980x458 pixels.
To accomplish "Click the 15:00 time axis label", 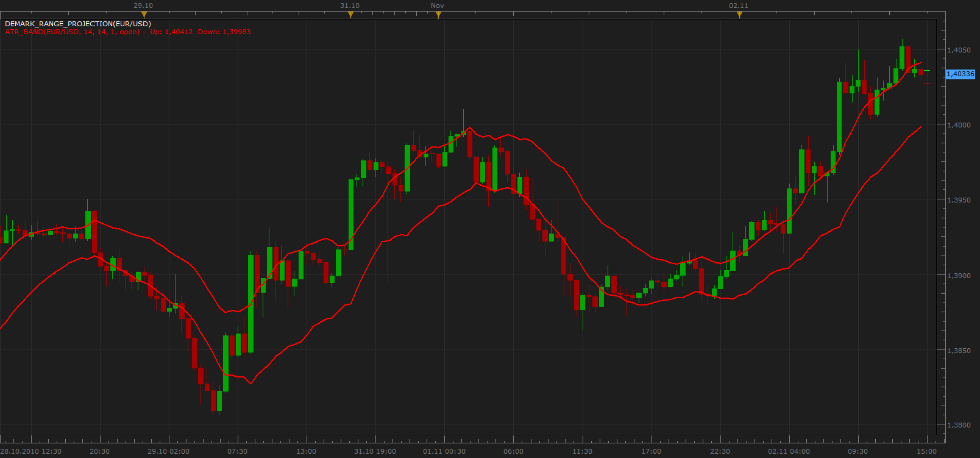I will pos(926,451).
